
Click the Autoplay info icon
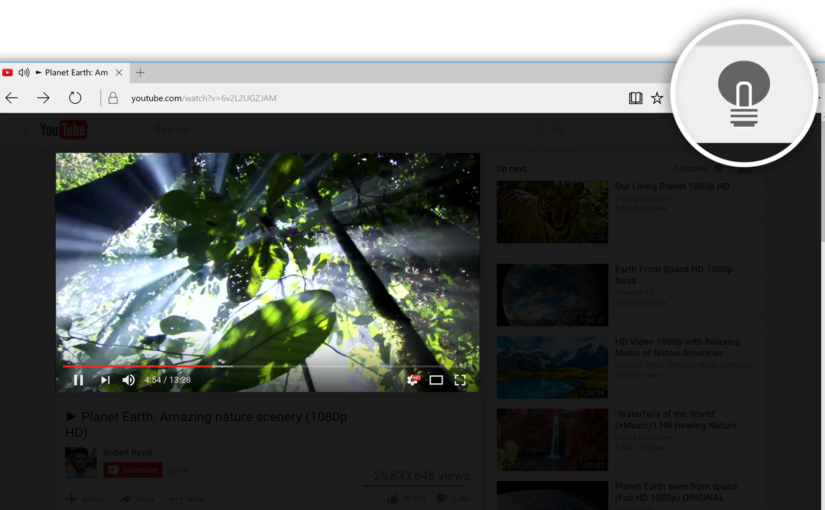[x=718, y=168]
